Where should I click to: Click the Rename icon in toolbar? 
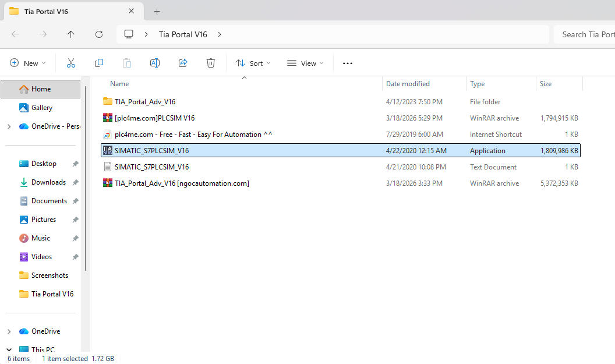[x=155, y=63]
